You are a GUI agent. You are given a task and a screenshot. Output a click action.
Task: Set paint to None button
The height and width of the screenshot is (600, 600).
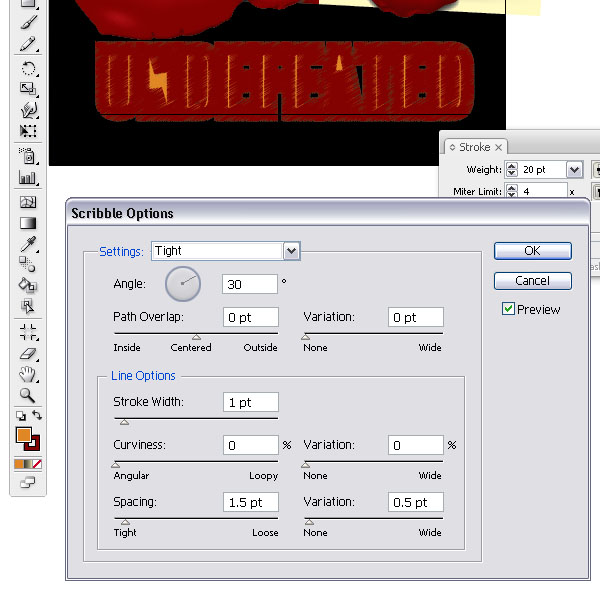(x=37, y=464)
